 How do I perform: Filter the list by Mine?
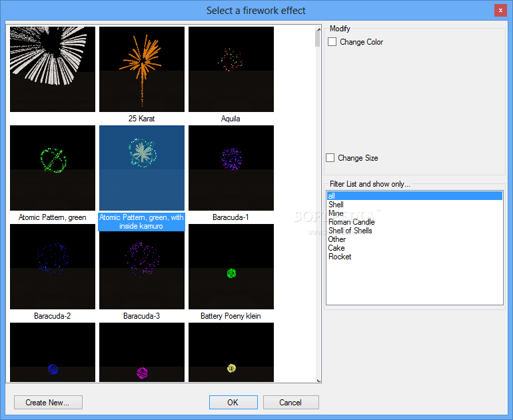click(x=414, y=213)
